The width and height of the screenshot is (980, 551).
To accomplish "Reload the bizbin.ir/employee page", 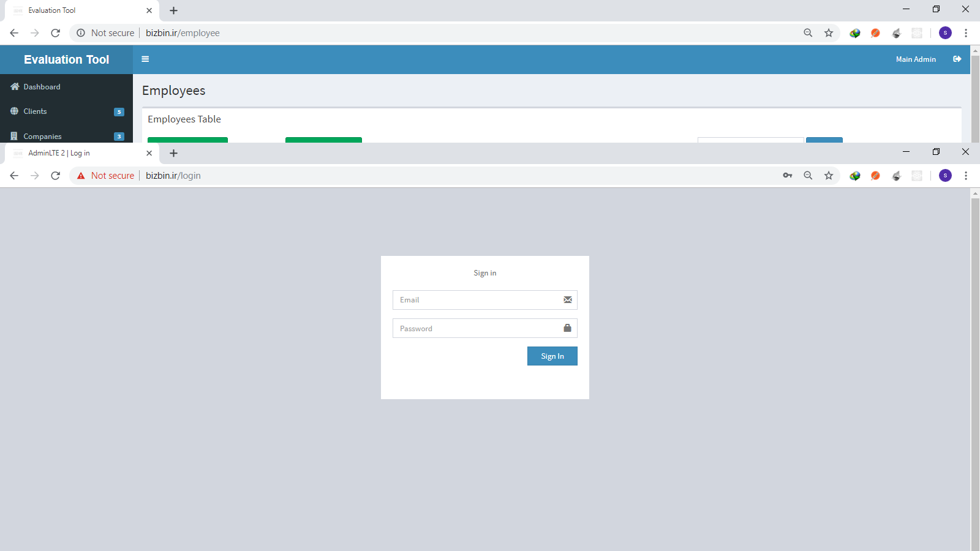I will click(56, 33).
